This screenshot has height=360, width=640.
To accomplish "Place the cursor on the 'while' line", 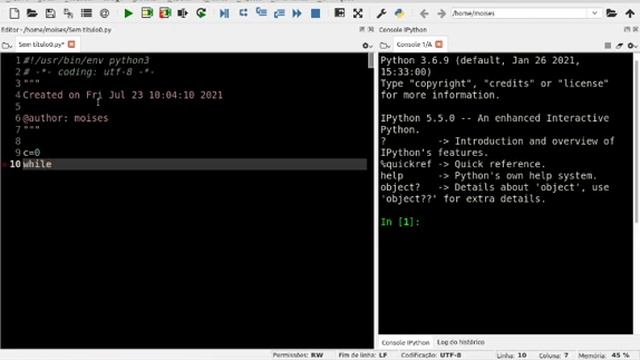I will pyautogui.click(x=195, y=164).
